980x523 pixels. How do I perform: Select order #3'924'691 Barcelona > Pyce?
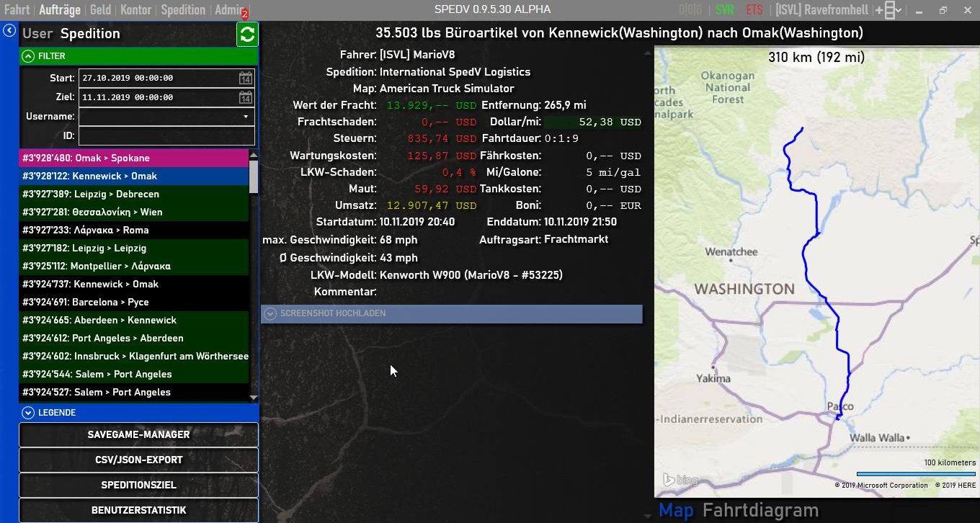[134, 302]
